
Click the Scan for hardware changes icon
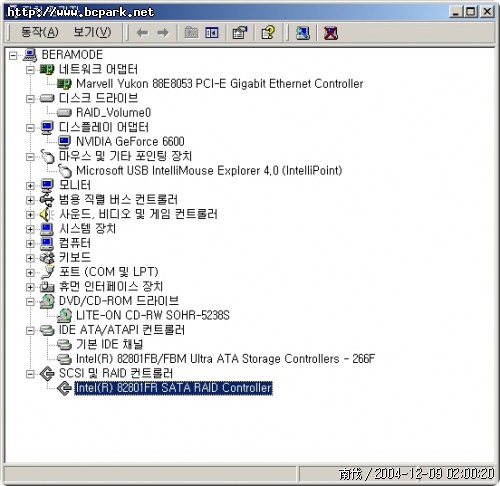303,33
